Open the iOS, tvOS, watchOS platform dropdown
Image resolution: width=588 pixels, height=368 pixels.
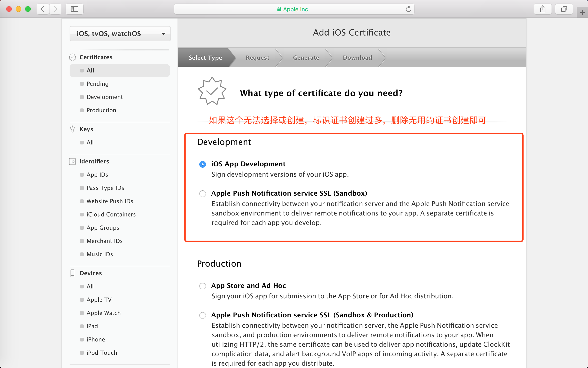(120, 34)
